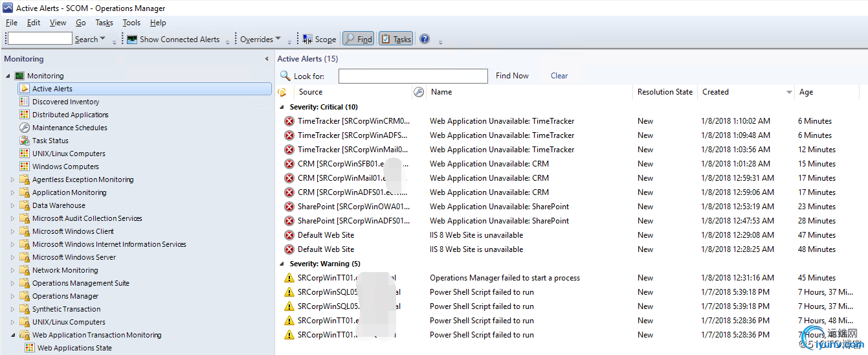Viewport: 868px width, 355px height.
Task: Open the Tasks menu
Action: [104, 23]
